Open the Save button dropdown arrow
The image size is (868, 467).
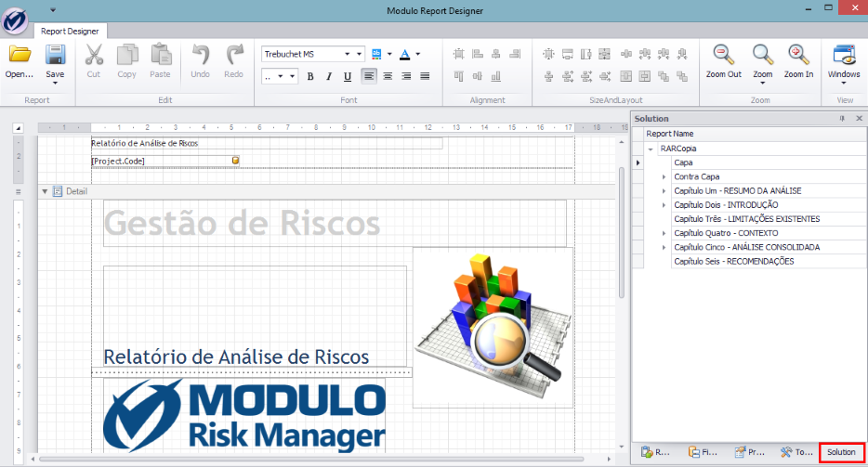pyautogui.click(x=55, y=83)
